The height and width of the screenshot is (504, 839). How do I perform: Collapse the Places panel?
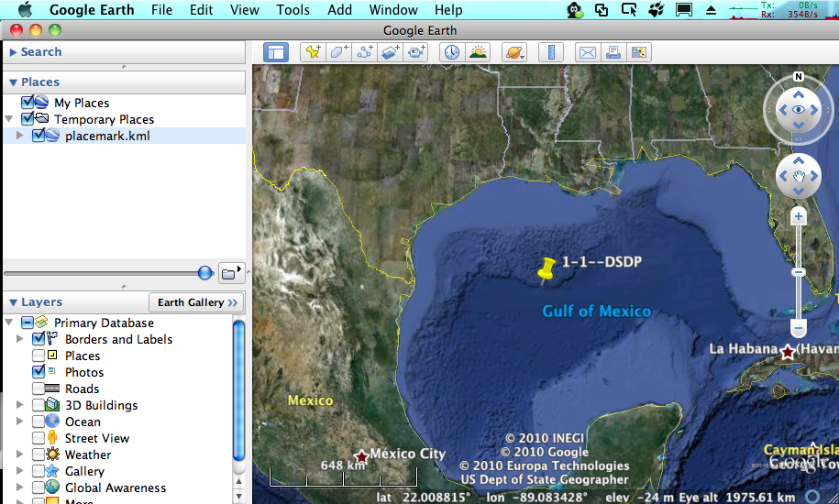click(x=14, y=82)
